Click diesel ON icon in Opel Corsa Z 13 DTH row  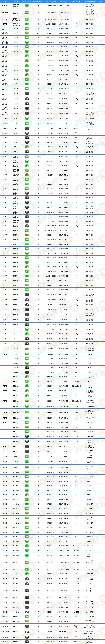point(27,584)
